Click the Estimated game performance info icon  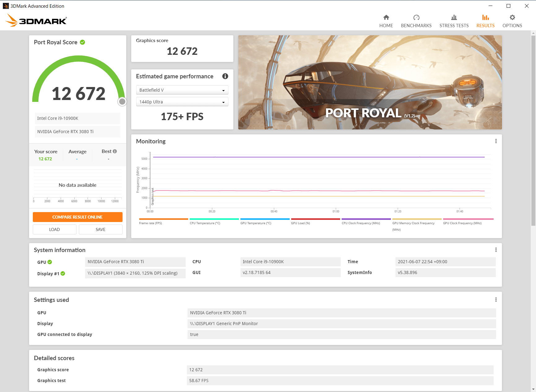[x=225, y=76]
